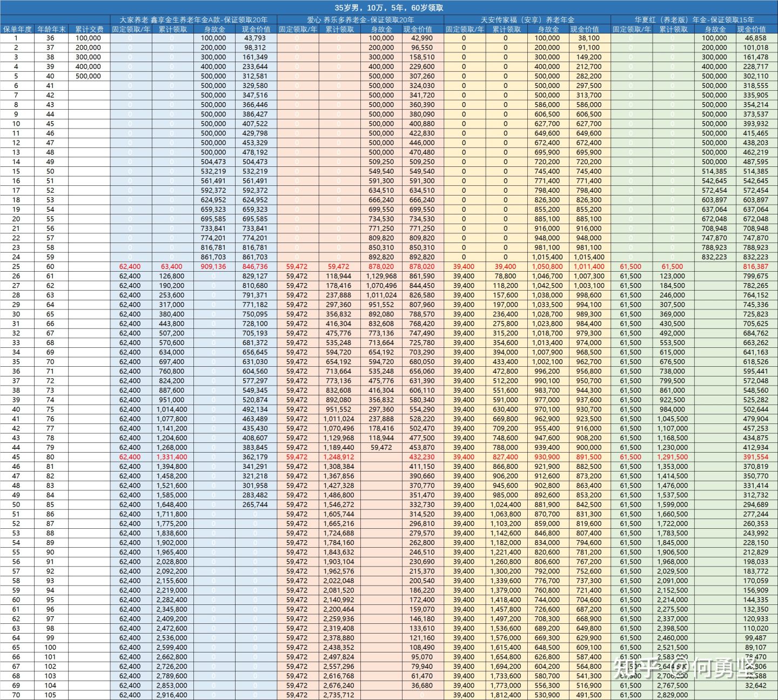
Task: Click the cell with 2,438,352
Action: point(339,648)
